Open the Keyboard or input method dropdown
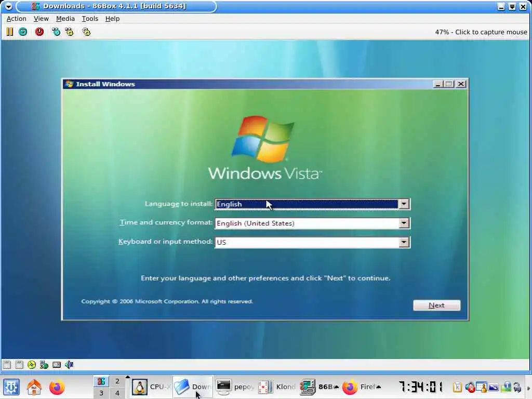The height and width of the screenshot is (399, 532). (404, 242)
